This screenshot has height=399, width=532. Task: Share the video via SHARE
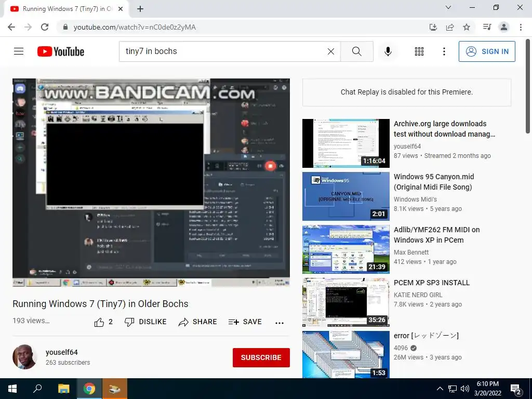tap(197, 322)
